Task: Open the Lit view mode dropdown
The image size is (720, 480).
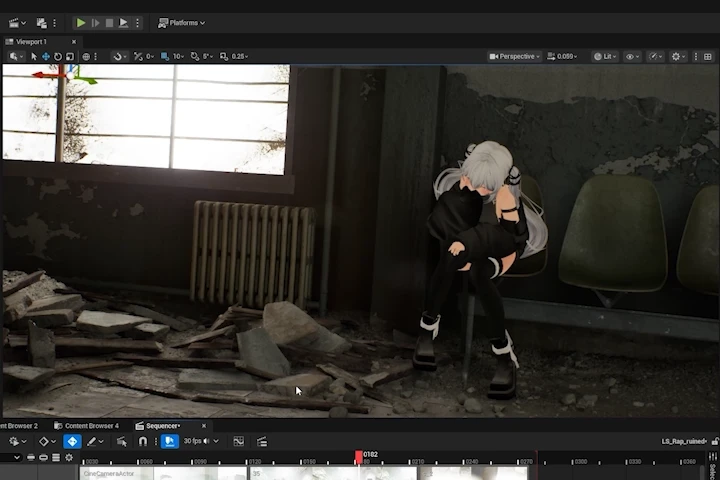Action: tap(605, 56)
